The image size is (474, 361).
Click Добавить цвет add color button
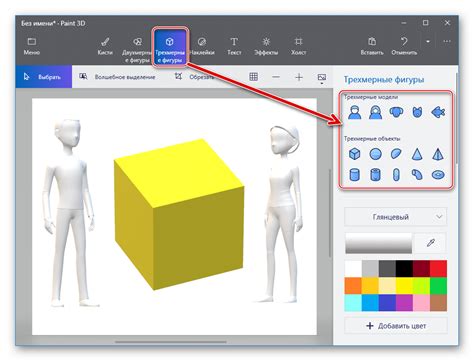pyautogui.click(x=395, y=326)
